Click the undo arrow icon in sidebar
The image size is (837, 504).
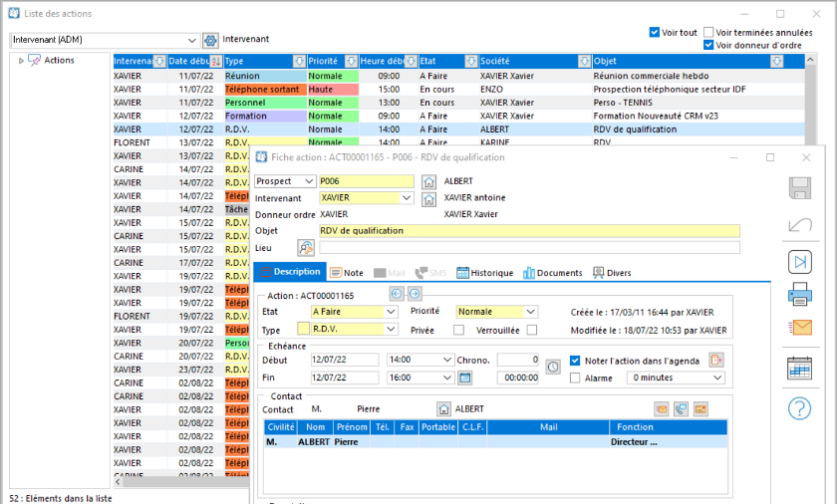(799, 224)
